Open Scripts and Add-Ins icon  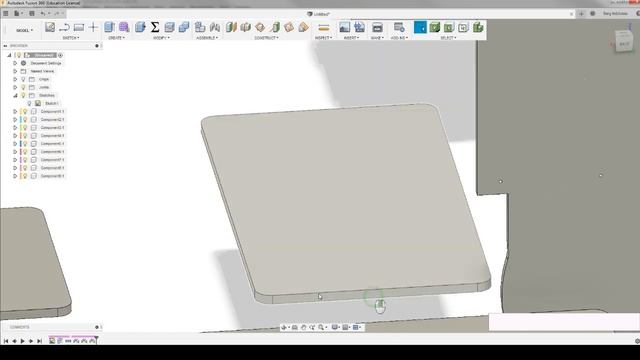click(399, 27)
